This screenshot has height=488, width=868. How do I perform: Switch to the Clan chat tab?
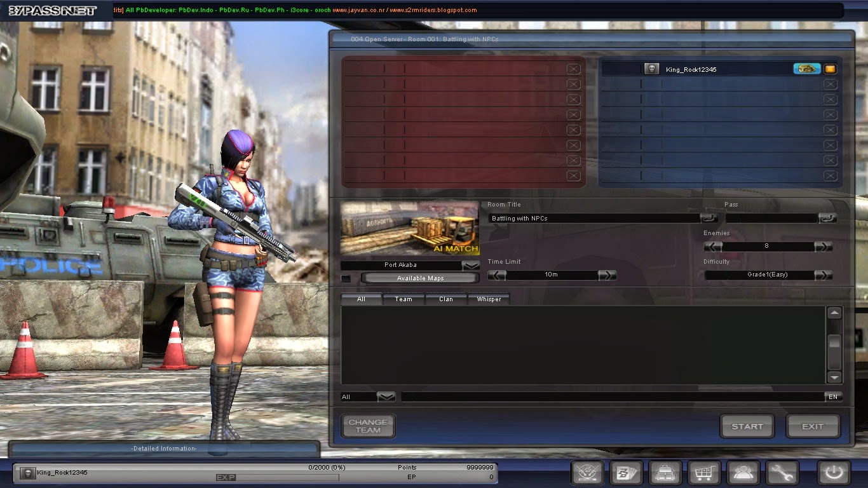coord(446,299)
